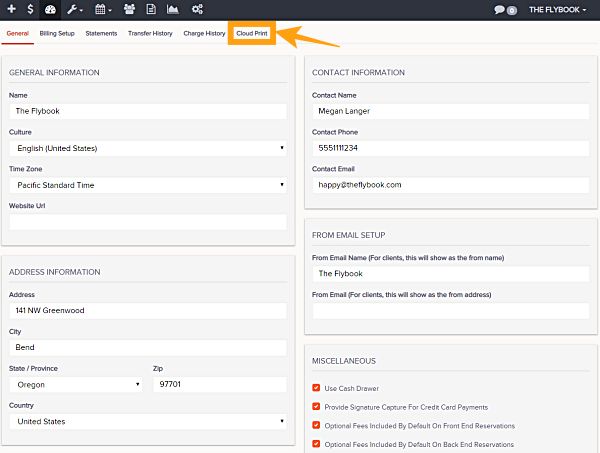Open the document page icon

click(151, 9)
